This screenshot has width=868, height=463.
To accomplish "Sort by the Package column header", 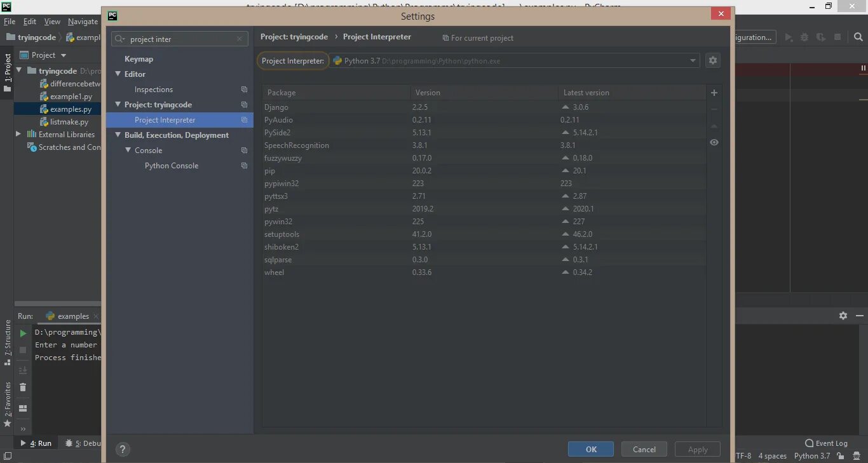I will pos(336,93).
